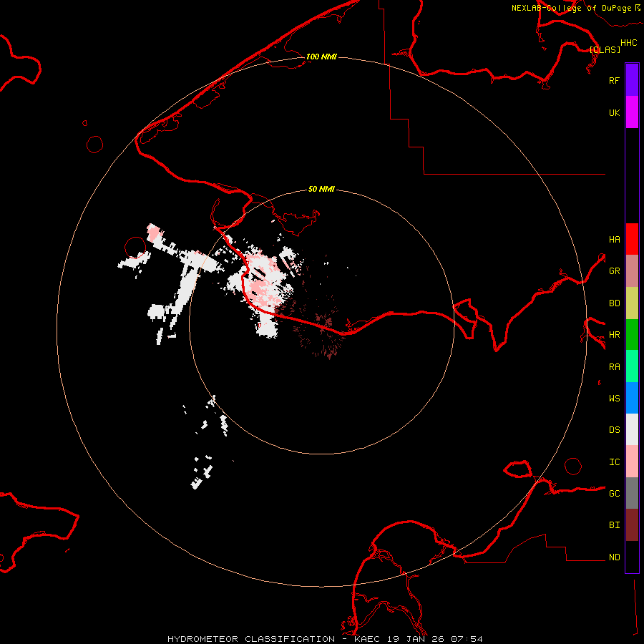Viewport: 644px width, 644px height.
Task: Click the WS legend label
Action: (614, 399)
